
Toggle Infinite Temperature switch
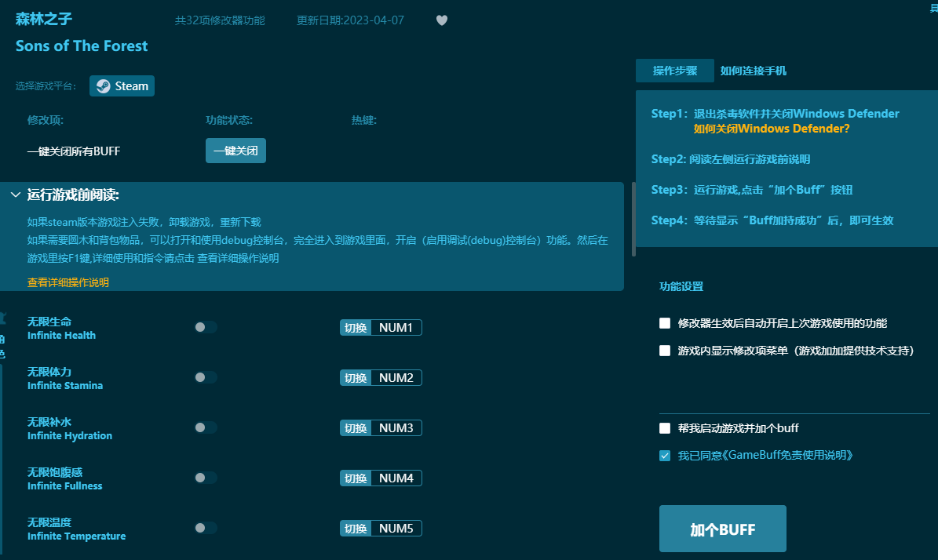click(x=206, y=528)
